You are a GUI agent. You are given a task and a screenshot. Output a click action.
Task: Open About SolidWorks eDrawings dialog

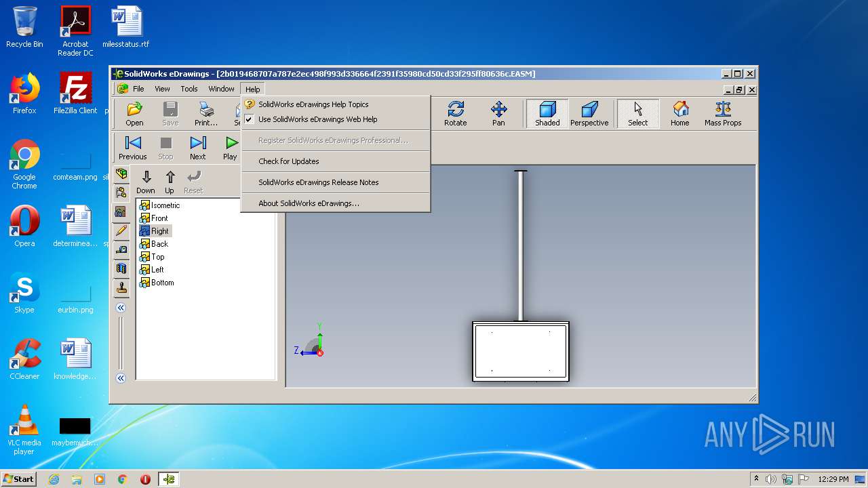(336, 203)
